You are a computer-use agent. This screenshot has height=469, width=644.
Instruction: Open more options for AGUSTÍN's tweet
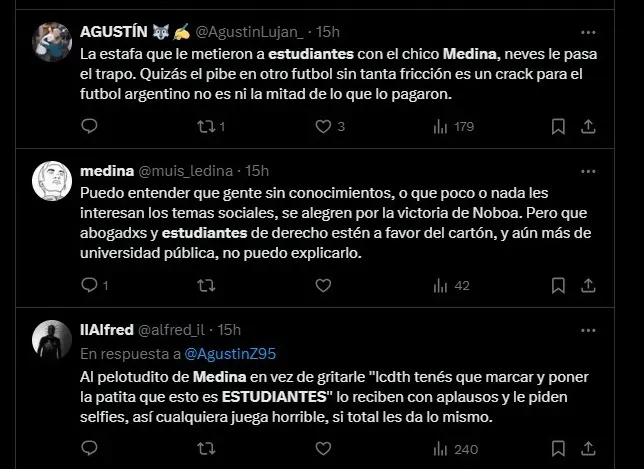(589, 30)
